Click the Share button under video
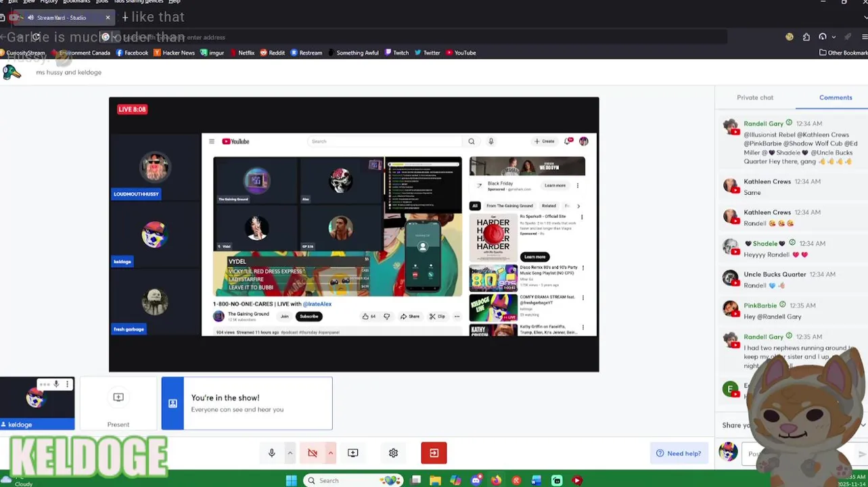Viewport: 868px width, 487px height. click(x=410, y=317)
